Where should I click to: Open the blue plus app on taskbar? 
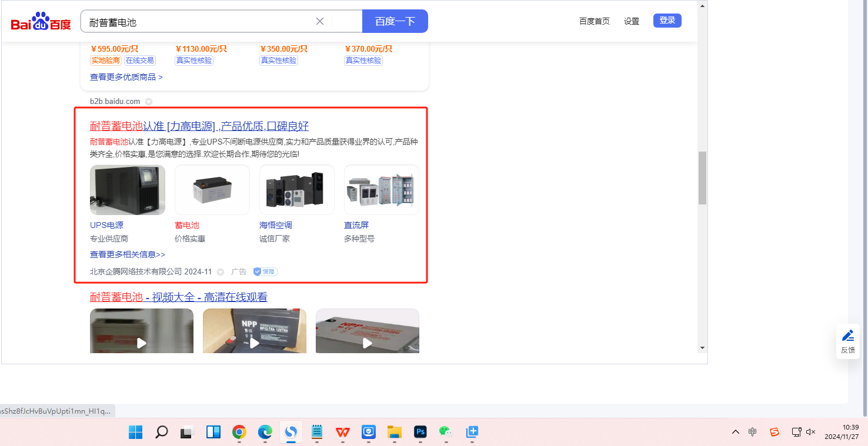[x=472, y=432]
